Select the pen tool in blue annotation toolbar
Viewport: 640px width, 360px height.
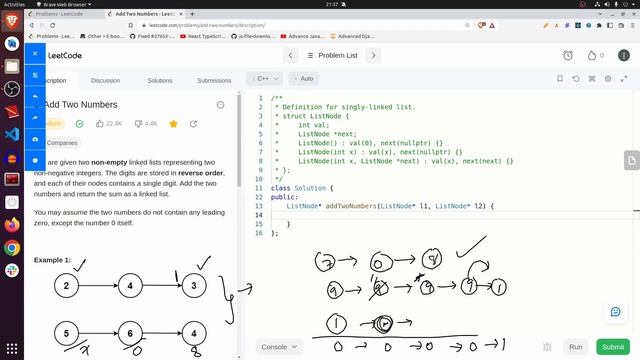pos(35,75)
